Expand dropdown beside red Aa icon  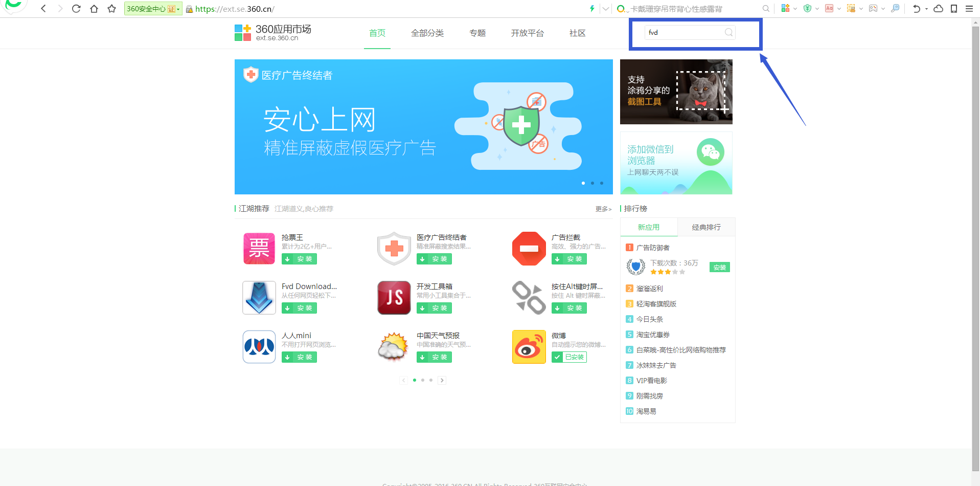pos(839,9)
